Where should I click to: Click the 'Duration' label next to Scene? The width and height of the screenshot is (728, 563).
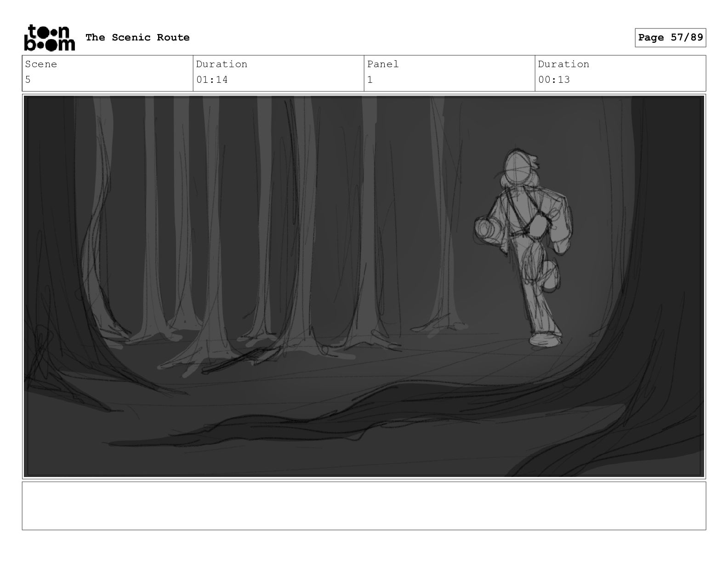222,64
